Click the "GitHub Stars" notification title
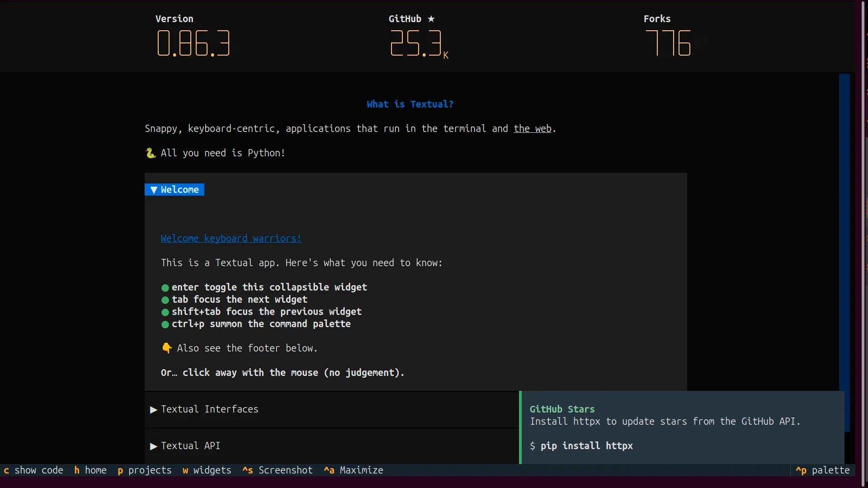The width and height of the screenshot is (868, 488). (x=562, y=409)
